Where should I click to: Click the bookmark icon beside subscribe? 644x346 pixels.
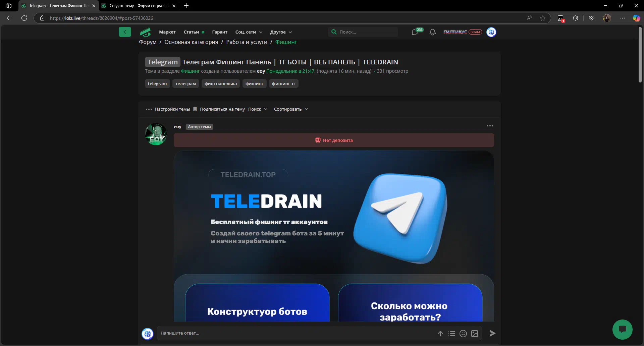(x=195, y=109)
